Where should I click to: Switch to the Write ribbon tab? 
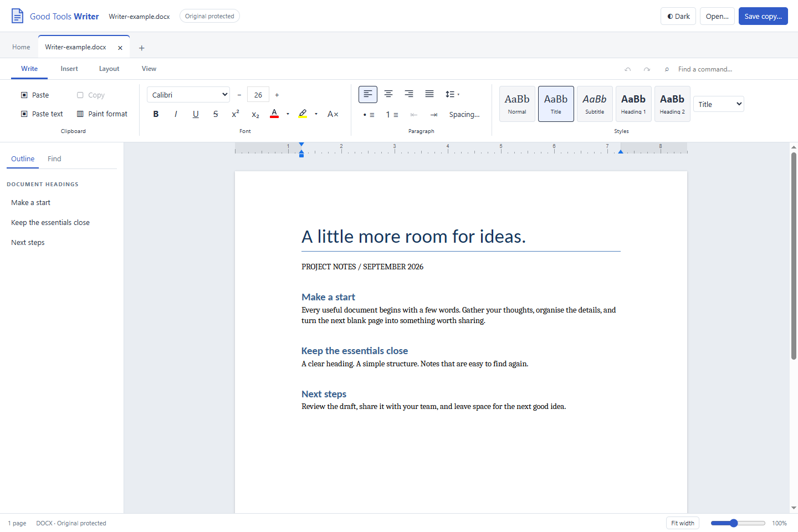click(29, 69)
